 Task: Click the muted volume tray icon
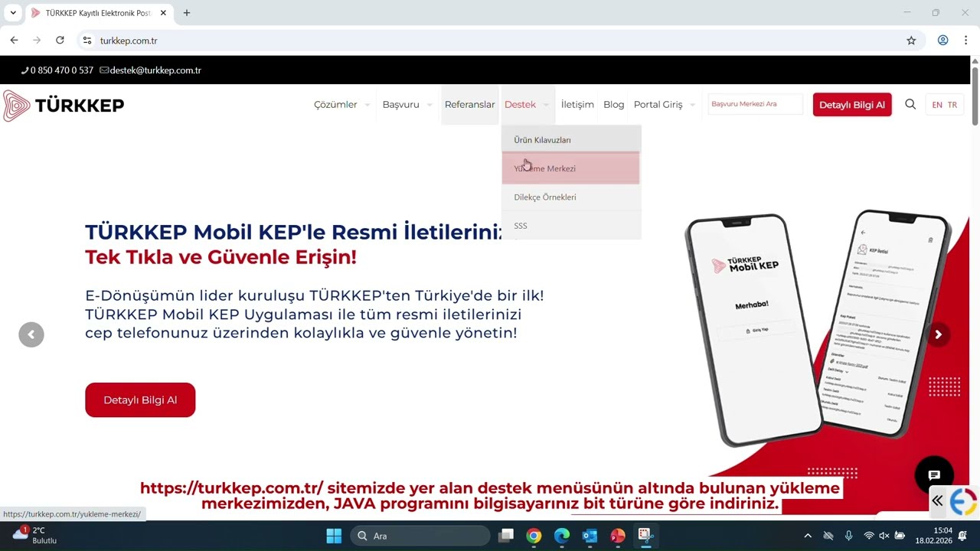[884, 536]
